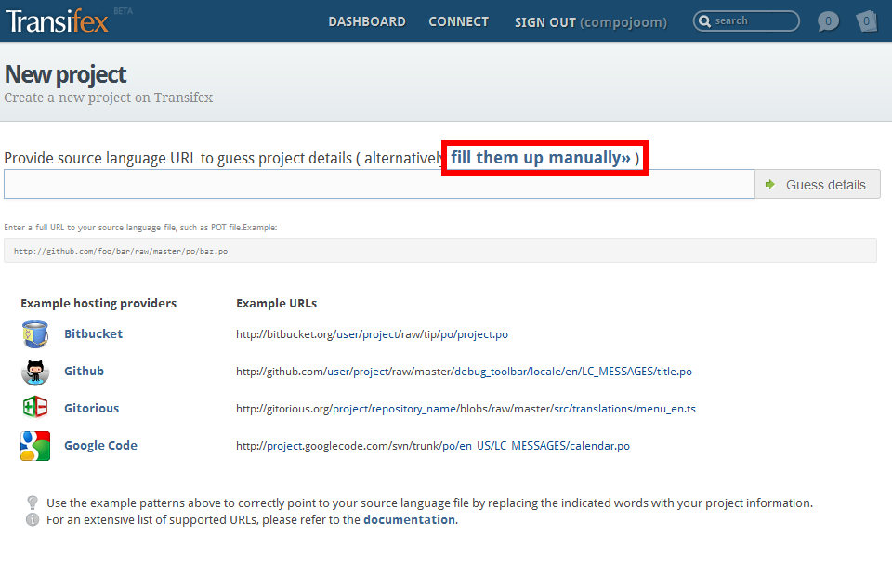Open the Bitbucket provider link
Viewport: 892px width, 588px height.
(x=93, y=333)
